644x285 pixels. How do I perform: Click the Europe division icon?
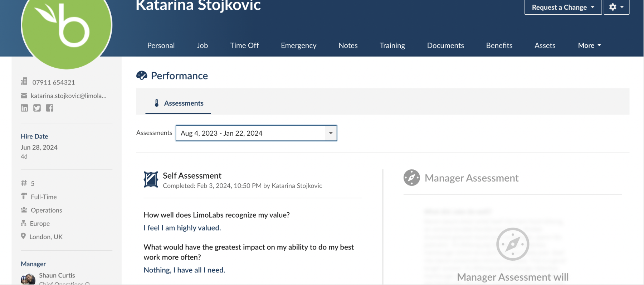tap(24, 223)
